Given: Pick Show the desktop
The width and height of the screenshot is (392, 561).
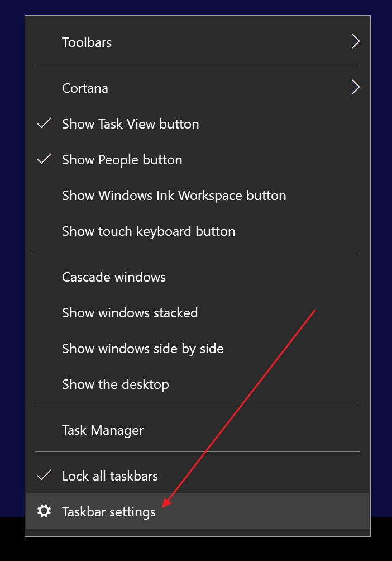Looking at the screenshot, I should (115, 384).
